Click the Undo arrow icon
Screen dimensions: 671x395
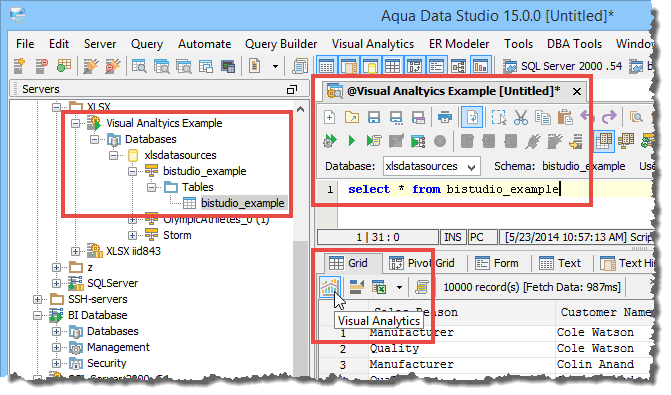tap(588, 116)
